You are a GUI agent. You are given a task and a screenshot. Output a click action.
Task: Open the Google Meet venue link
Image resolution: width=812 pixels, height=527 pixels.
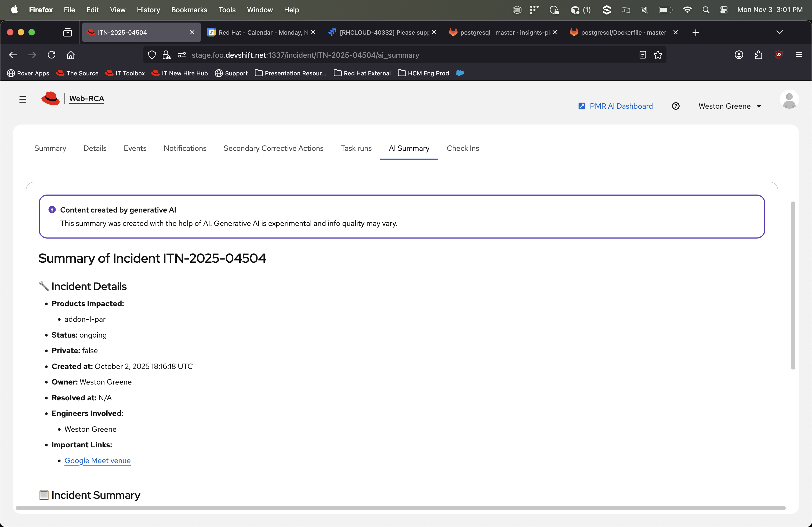(97, 460)
